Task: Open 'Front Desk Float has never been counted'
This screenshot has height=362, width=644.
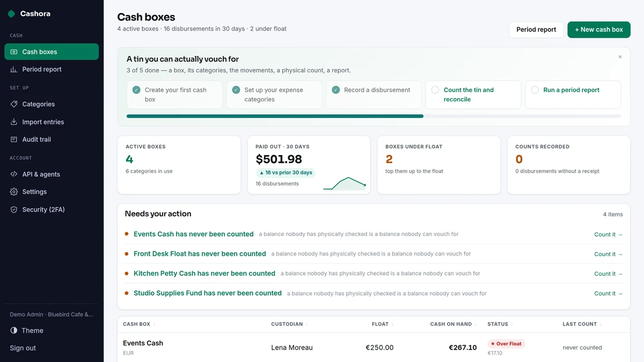Action: click(x=200, y=254)
